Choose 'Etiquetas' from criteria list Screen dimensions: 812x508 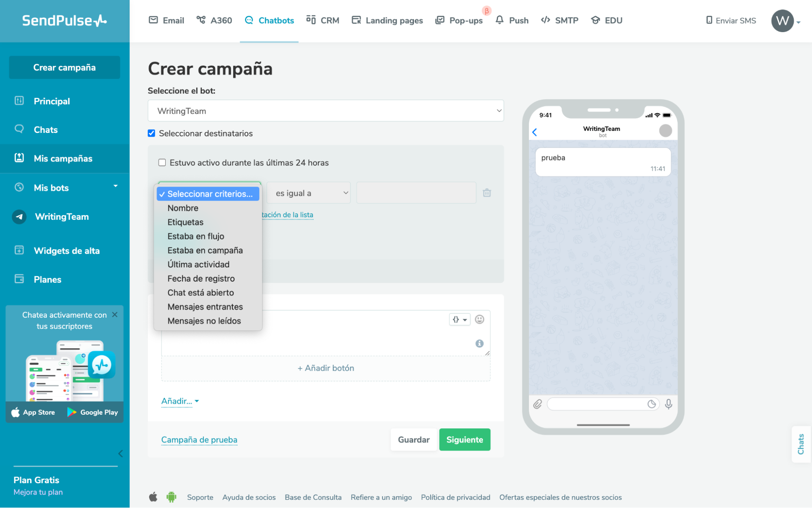(x=185, y=222)
